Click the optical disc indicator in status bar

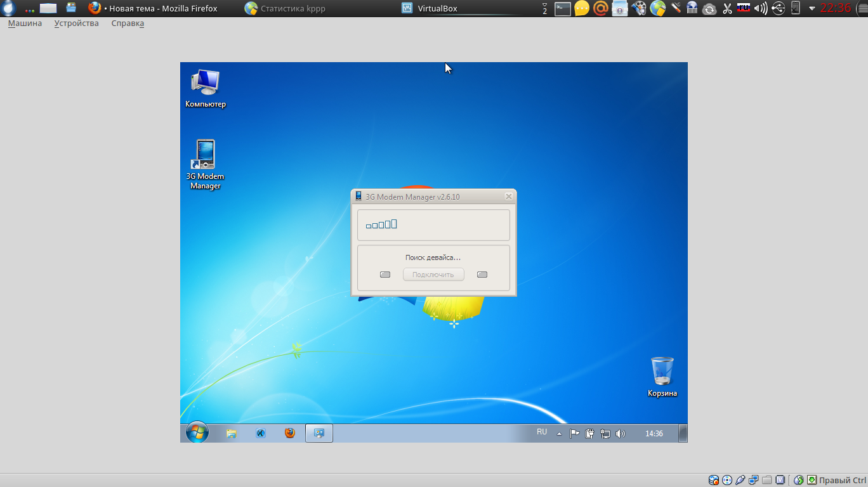coord(727,480)
